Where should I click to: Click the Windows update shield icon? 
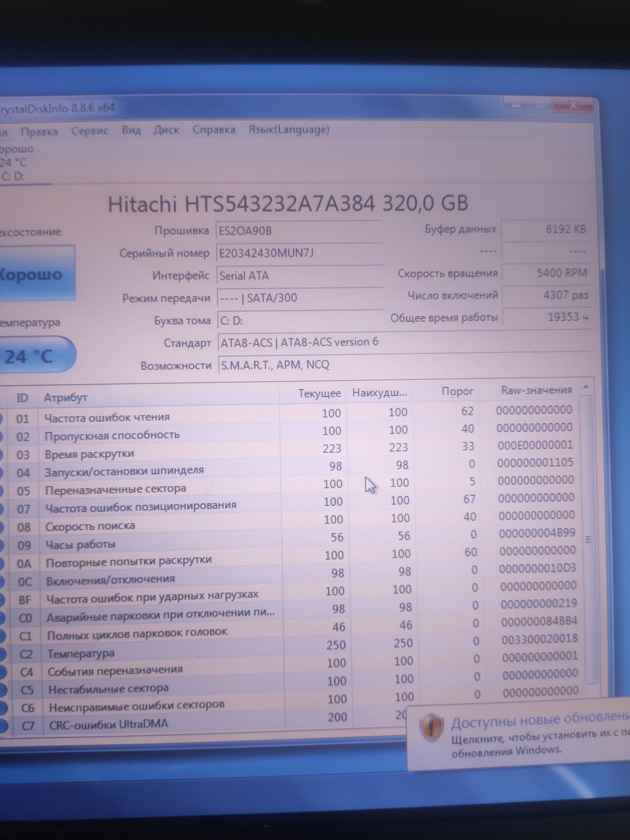coord(431,728)
